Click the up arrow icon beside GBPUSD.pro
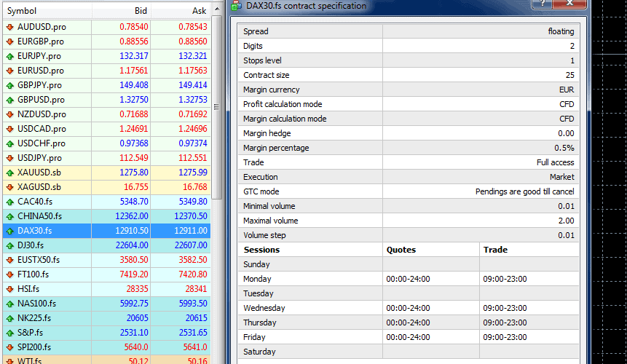 pyautogui.click(x=10, y=100)
